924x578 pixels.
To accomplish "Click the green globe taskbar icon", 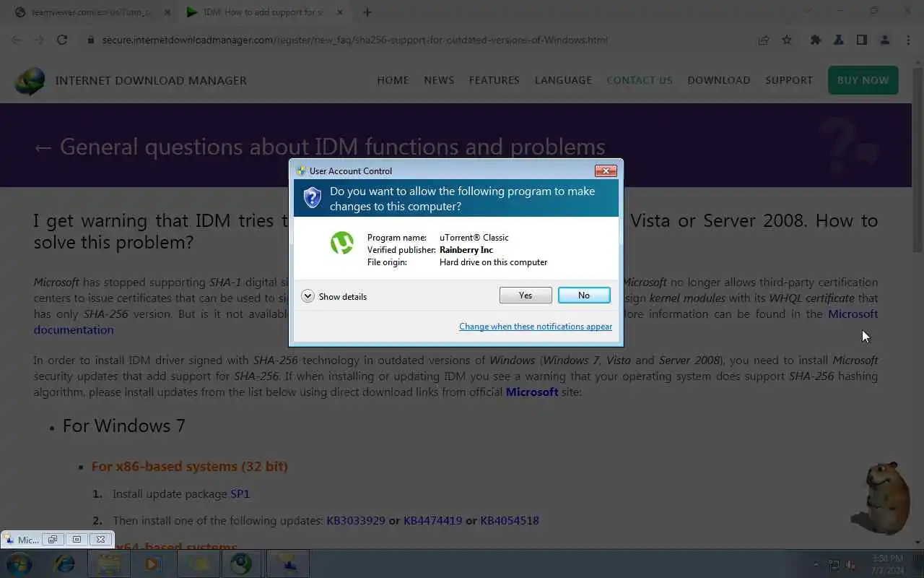I will pos(243,564).
